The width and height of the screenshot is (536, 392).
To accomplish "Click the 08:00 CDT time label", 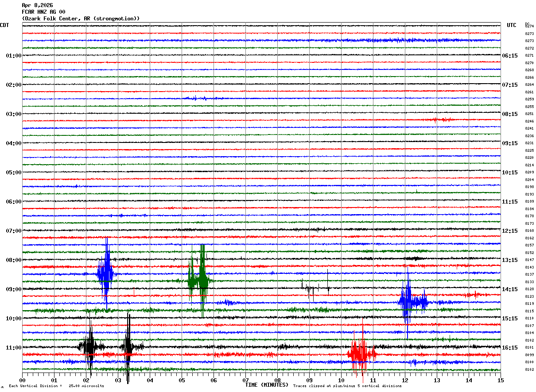I will point(14,260).
